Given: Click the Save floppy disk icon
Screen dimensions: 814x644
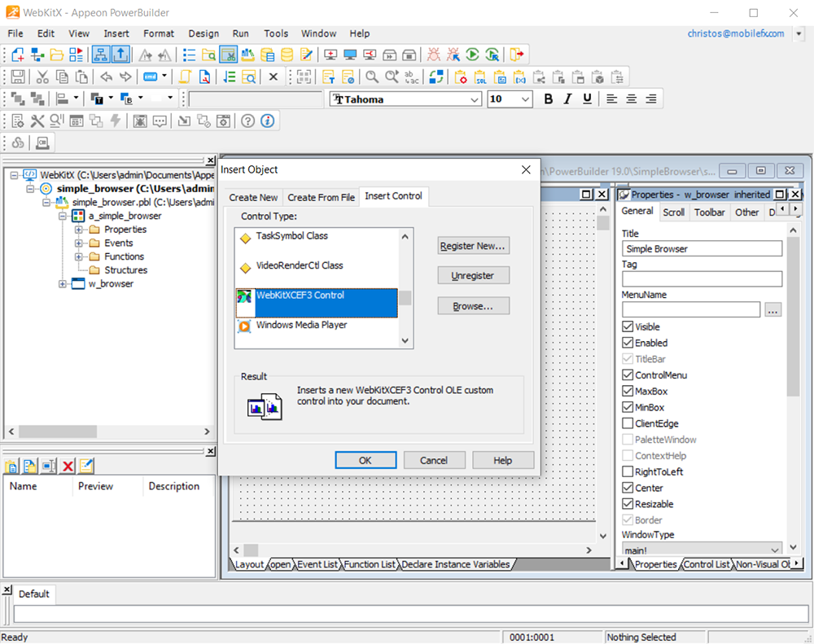Looking at the screenshot, I should point(18,77).
